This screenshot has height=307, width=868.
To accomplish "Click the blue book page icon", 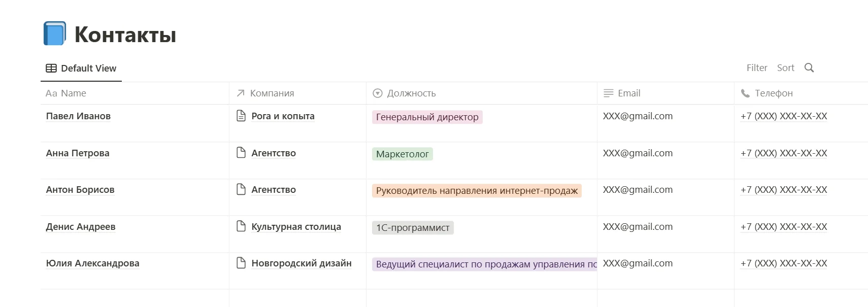I will (55, 33).
